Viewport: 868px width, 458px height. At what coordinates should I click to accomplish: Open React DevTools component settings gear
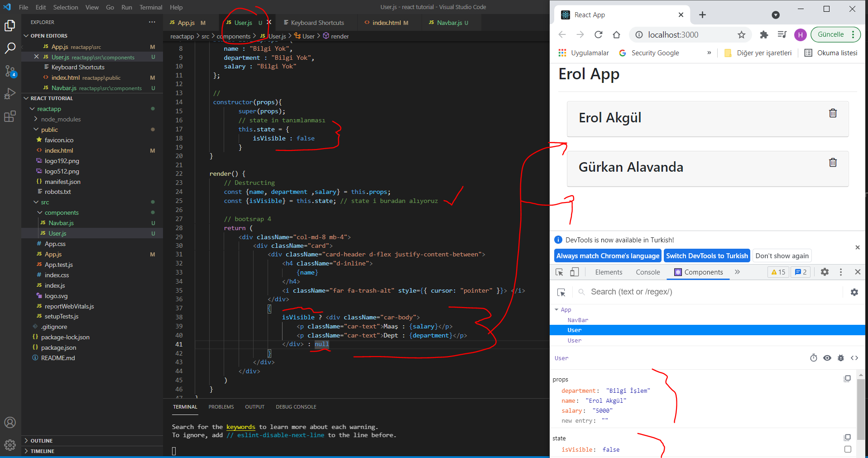pos(854,292)
